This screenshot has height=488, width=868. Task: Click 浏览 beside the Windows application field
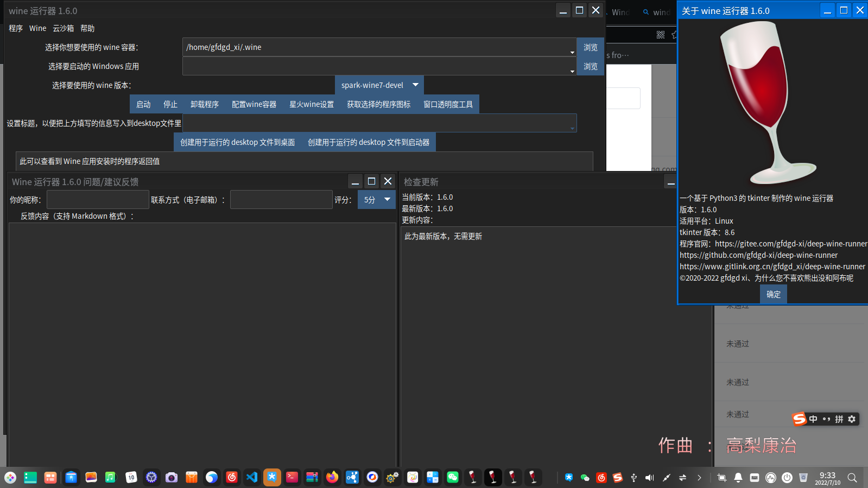[591, 66]
